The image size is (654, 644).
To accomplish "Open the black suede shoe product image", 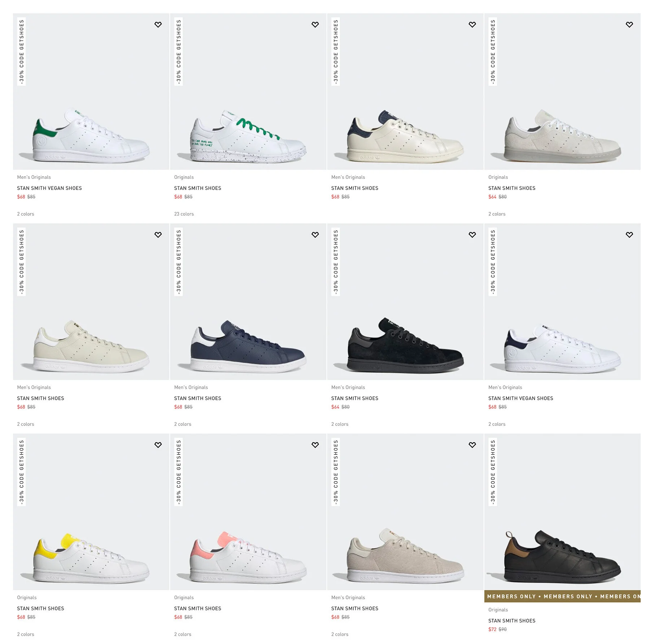I will click(x=405, y=302).
